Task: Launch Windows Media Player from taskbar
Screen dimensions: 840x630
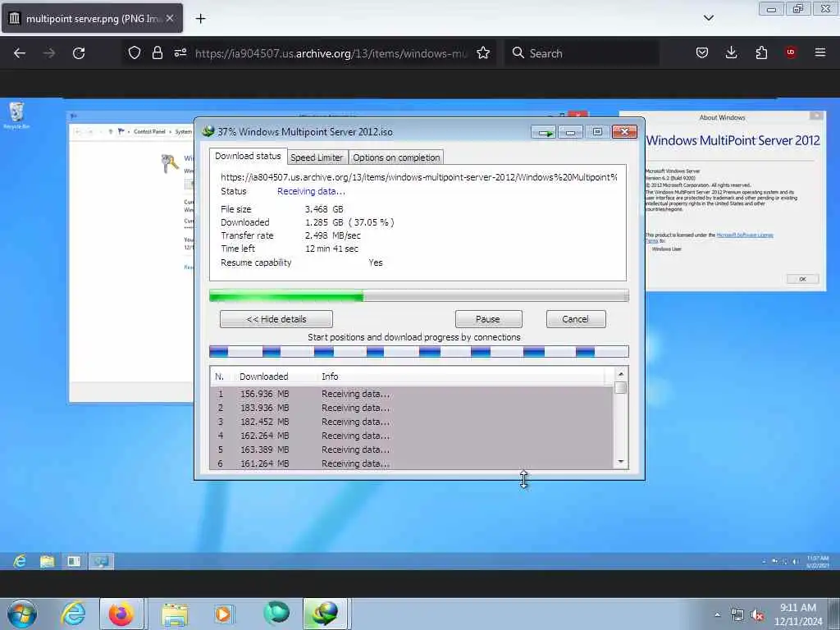Action: click(223, 614)
